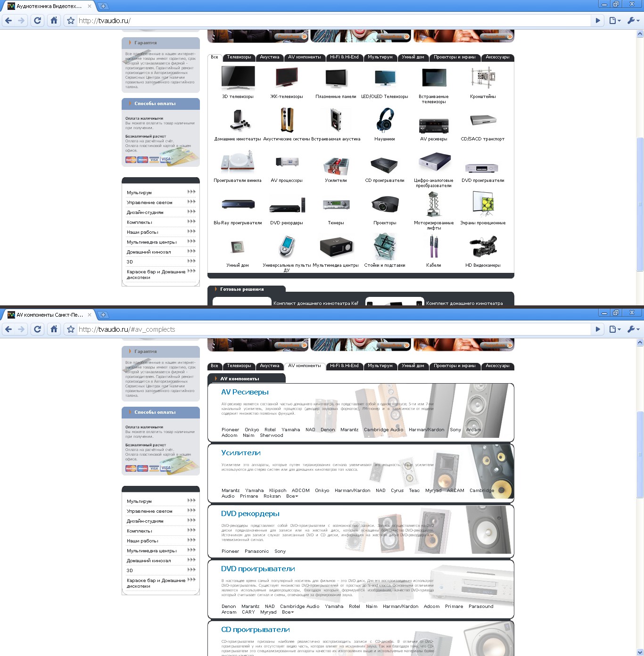Screen dimensions: 644x656
Task: Choose the Кронштейны wall bracket thumbnail
Action: pyautogui.click(x=483, y=78)
